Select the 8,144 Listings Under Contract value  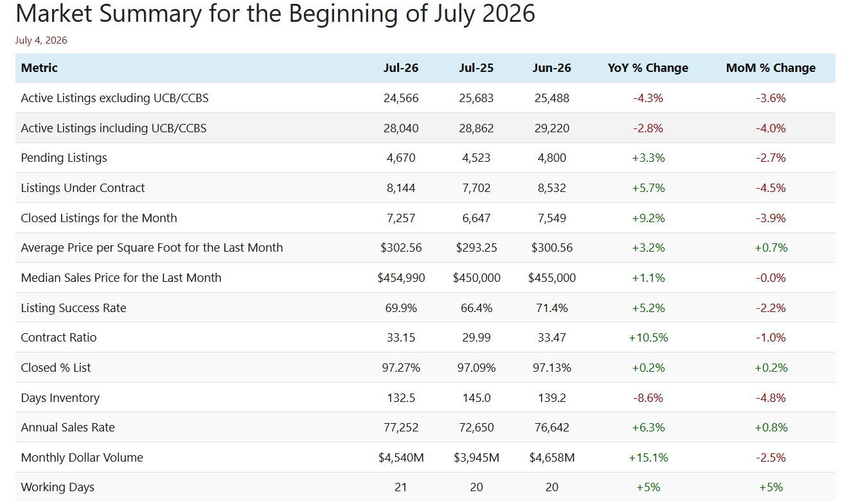[x=401, y=188]
